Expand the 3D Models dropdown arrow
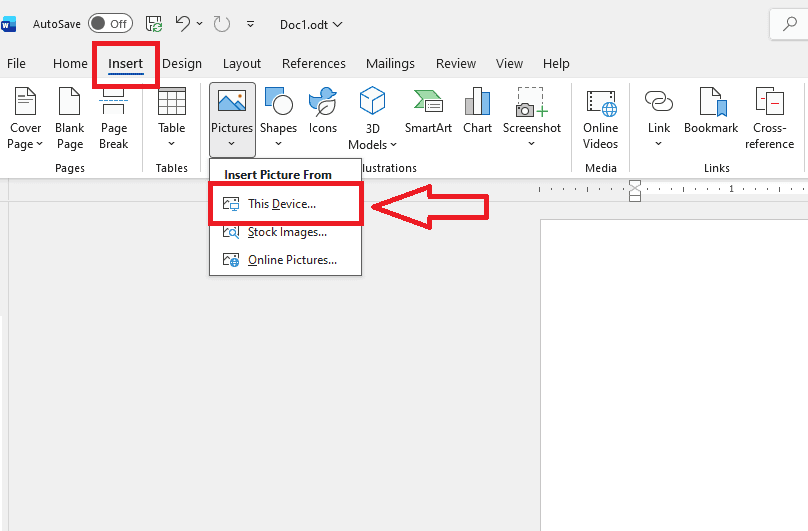The width and height of the screenshot is (808, 531). tap(394, 145)
